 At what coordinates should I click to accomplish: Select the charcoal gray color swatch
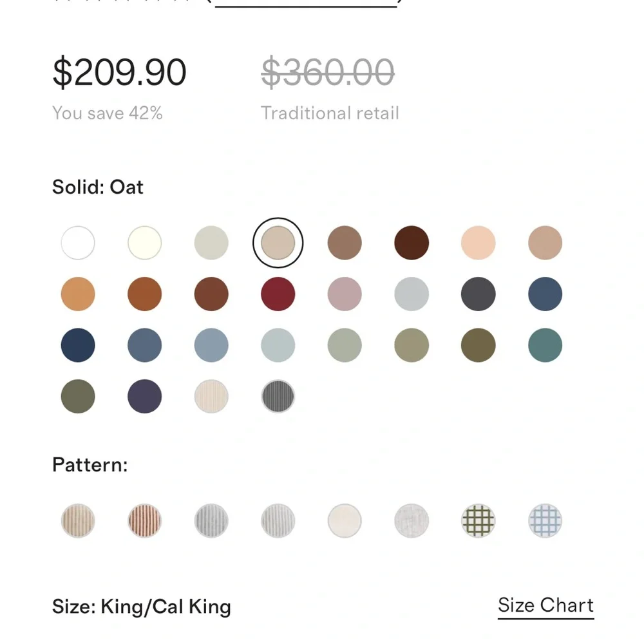[478, 294]
